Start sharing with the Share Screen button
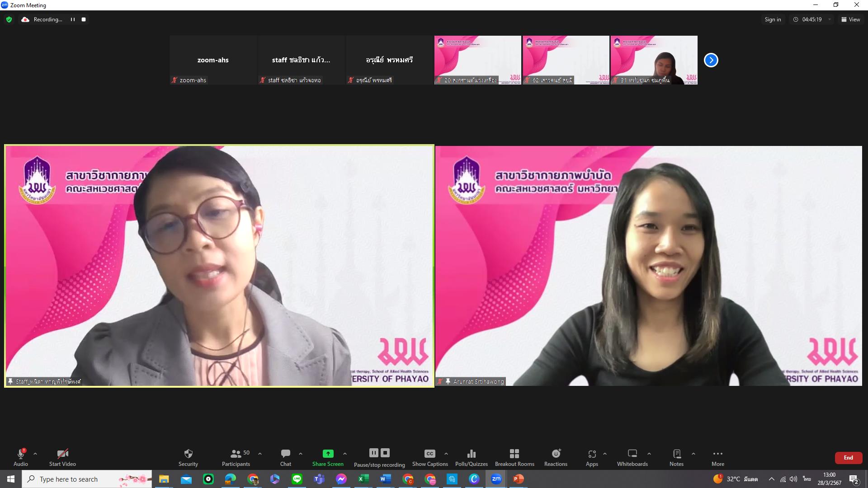868x488 pixels. coord(328,457)
